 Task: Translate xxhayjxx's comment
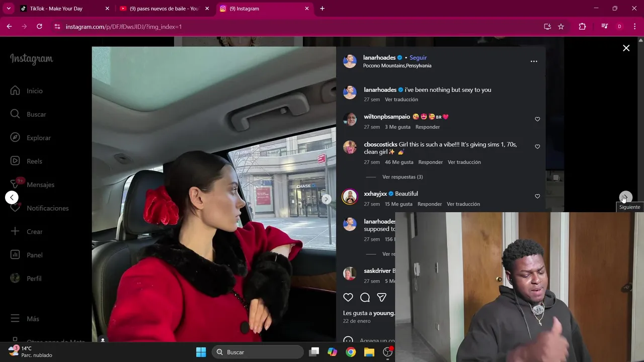[x=463, y=204]
